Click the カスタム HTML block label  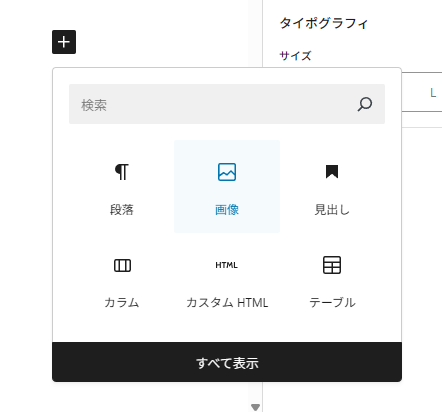click(x=227, y=302)
